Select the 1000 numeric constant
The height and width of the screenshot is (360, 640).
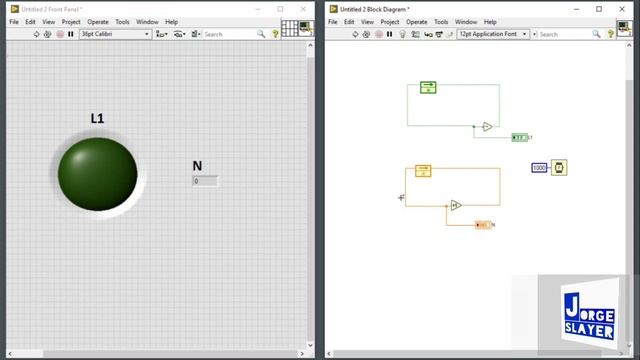pyautogui.click(x=539, y=168)
